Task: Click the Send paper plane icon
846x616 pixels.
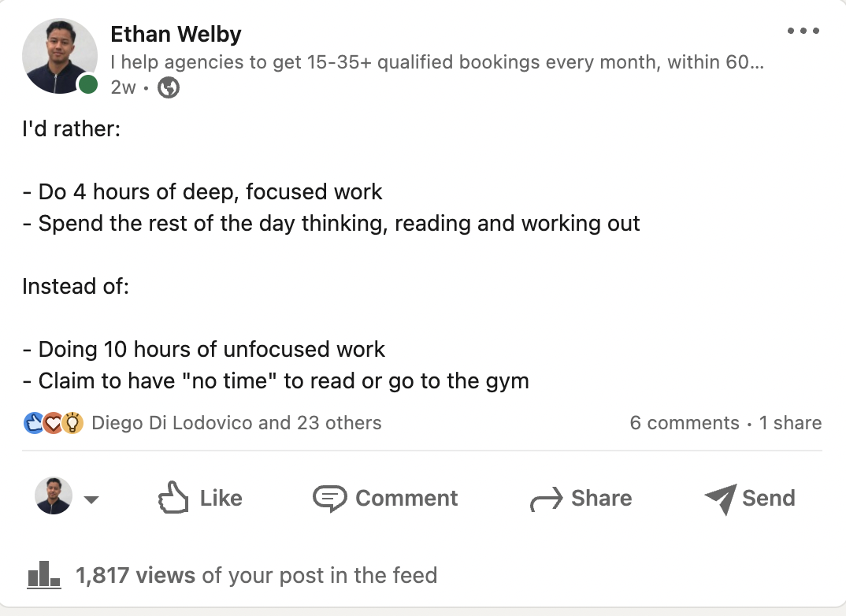Action: point(720,499)
